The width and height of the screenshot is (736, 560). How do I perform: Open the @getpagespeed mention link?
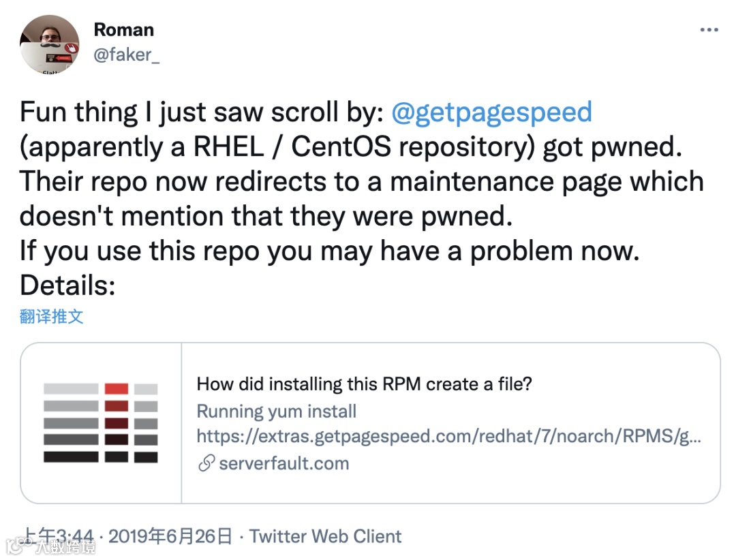491,112
